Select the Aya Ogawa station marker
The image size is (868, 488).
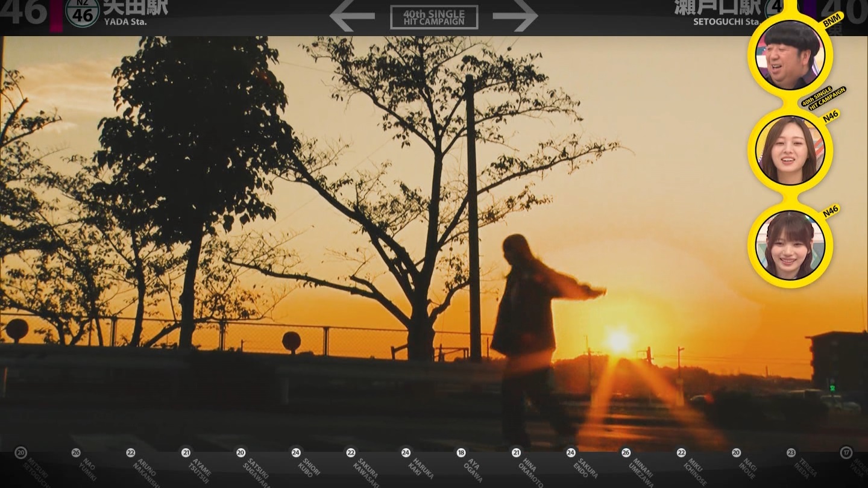tap(461, 452)
